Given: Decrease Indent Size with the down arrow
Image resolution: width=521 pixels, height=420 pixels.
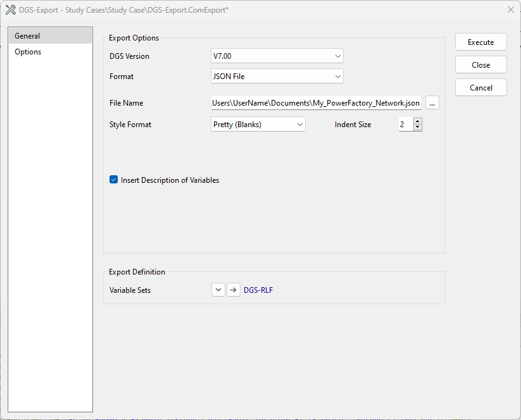Looking at the screenshot, I should point(417,128).
